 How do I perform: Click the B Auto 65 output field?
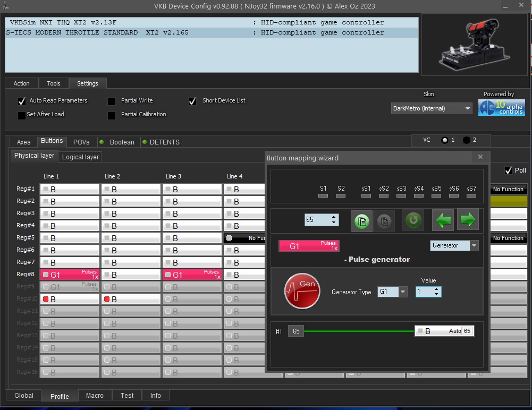tap(444, 331)
